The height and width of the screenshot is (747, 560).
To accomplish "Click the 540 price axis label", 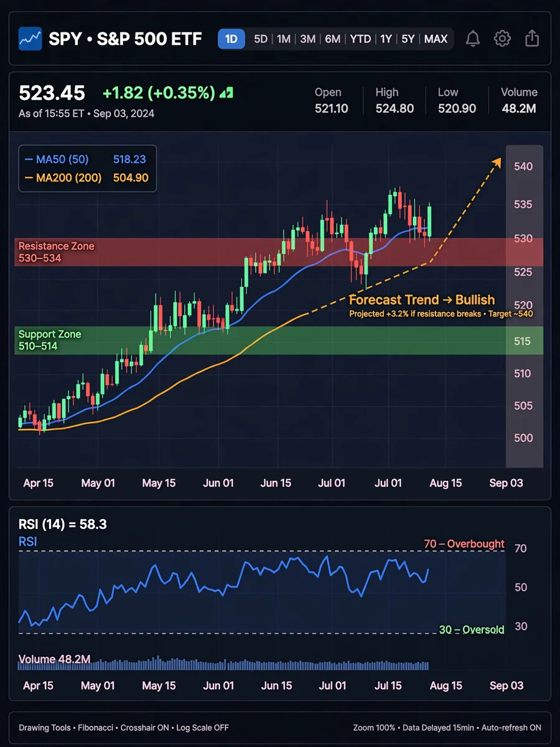I will point(523,167).
